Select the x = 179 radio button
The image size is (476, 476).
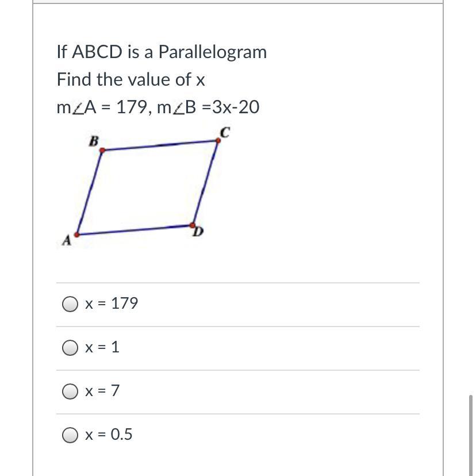click(x=70, y=304)
